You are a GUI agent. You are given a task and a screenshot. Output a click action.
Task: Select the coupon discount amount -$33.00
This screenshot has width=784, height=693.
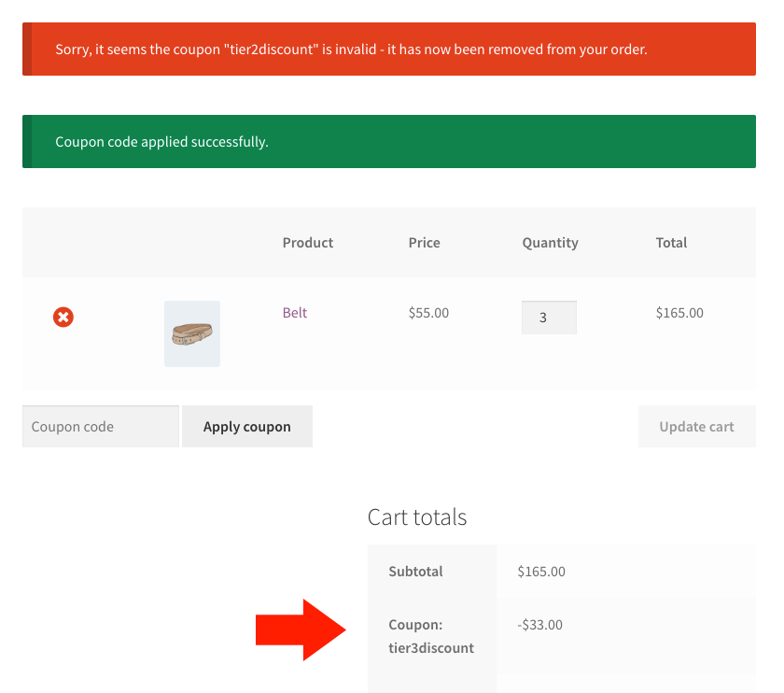[x=540, y=625]
